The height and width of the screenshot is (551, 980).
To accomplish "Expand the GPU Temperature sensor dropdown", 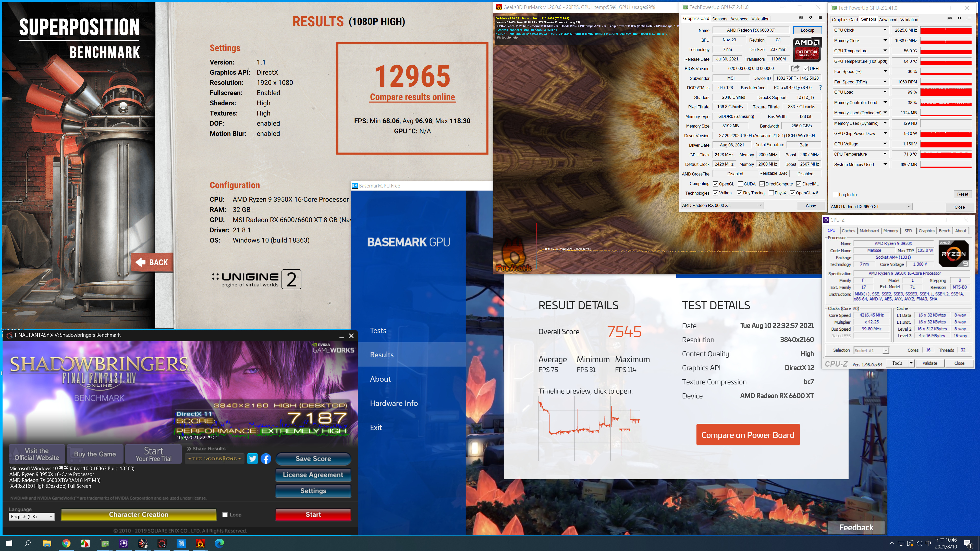I will click(x=885, y=51).
